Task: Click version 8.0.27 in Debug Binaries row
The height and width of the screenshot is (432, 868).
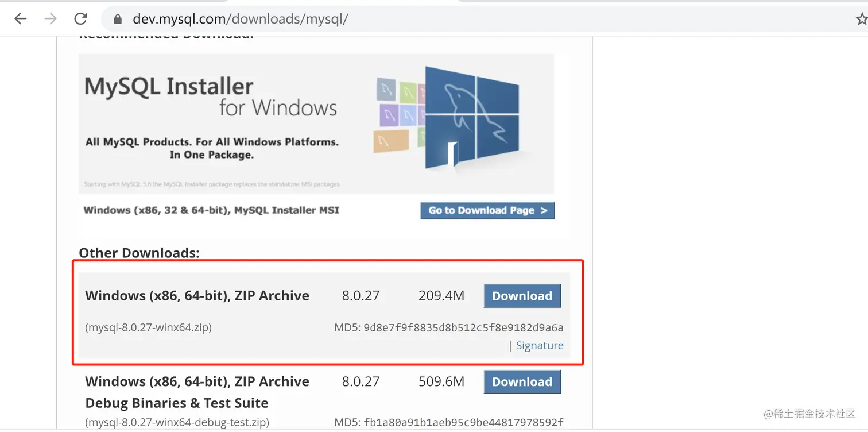Action: [361, 382]
